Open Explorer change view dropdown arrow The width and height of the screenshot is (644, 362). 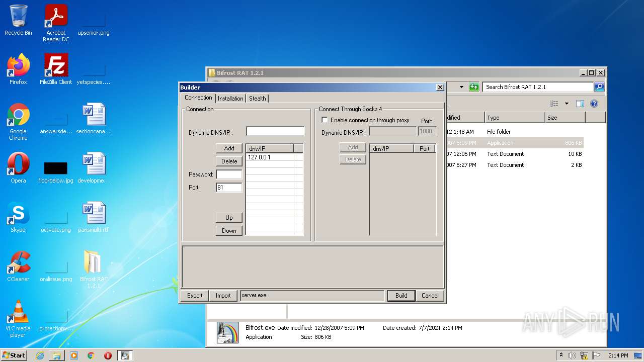click(x=567, y=104)
